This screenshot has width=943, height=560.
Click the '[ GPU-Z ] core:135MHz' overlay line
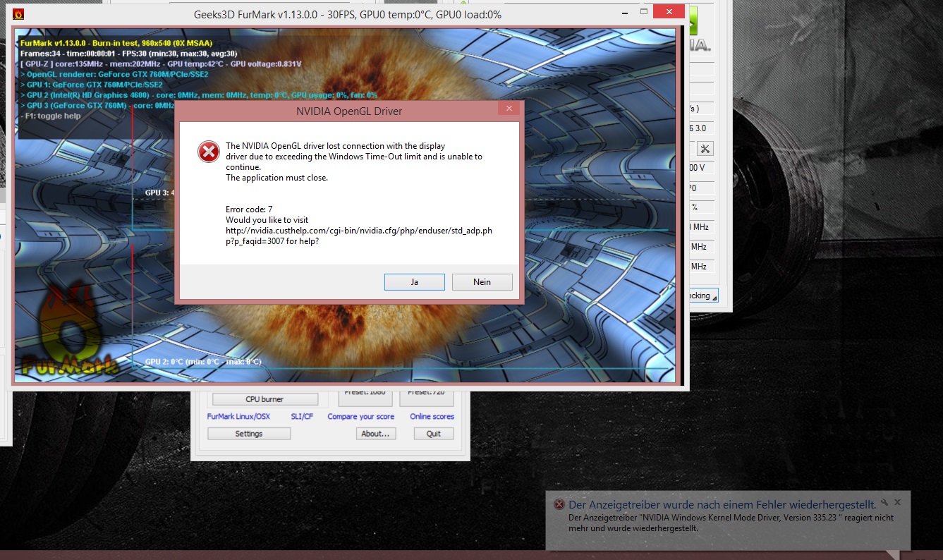coord(161,64)
